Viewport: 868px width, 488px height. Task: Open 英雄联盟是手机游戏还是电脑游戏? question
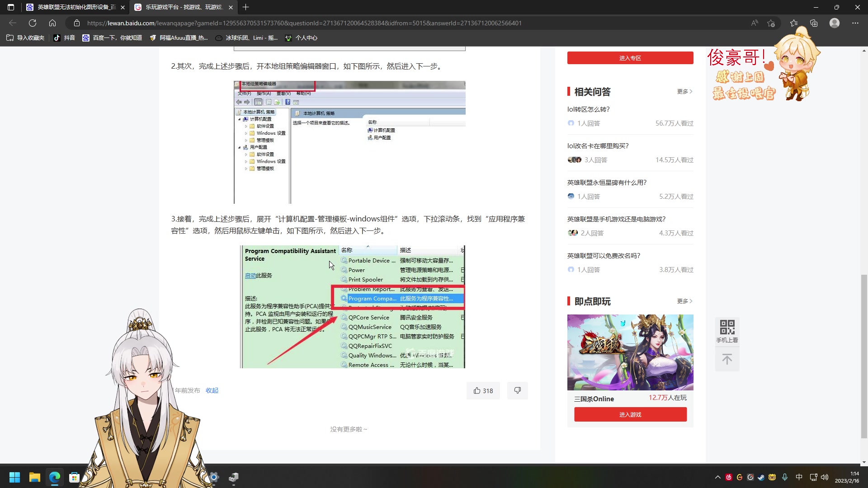pyautogui.click(x=617, y=219)
